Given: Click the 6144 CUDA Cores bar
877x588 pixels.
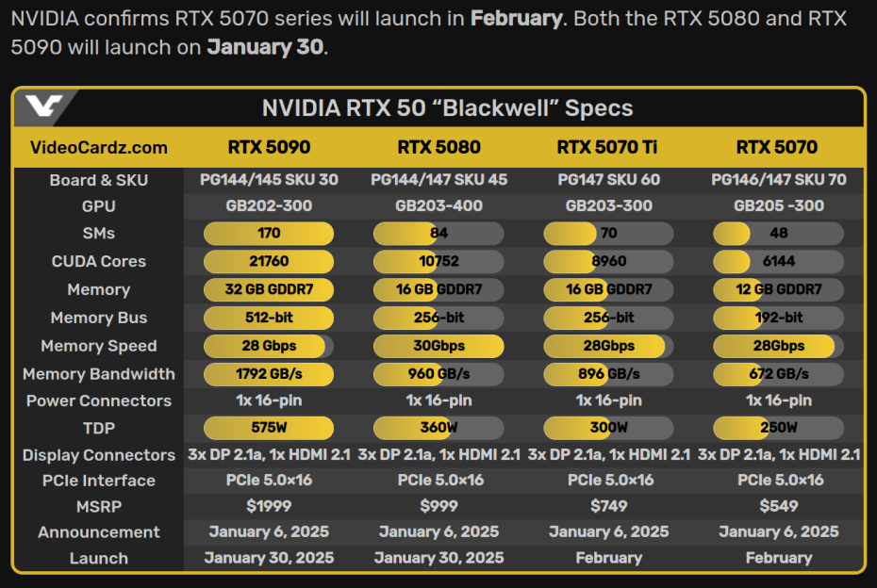Looking at the screenshot, I should click(x=778, y=262).
